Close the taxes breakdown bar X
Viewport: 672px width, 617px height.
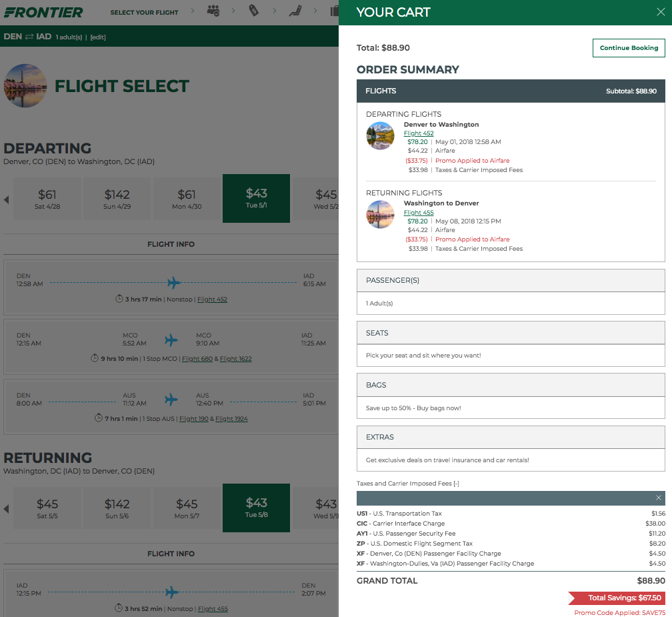coord(658,498)
